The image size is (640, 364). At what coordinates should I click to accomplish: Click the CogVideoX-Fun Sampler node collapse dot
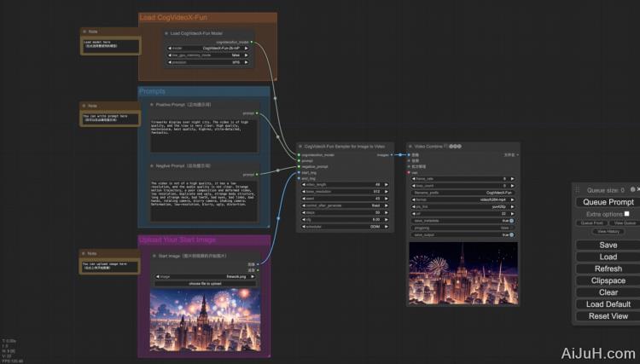click(x=300, y=147)
